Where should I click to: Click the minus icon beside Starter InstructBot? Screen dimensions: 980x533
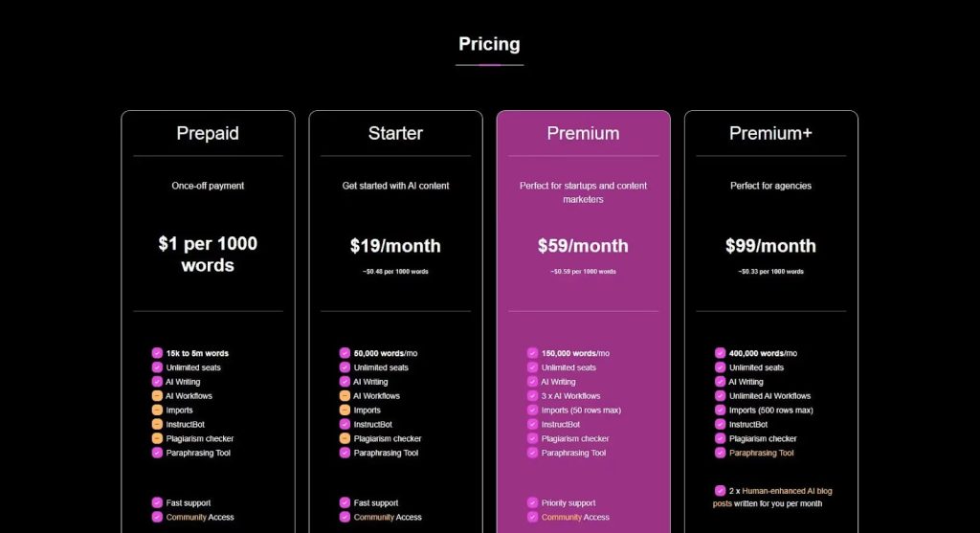click(345, 424)
